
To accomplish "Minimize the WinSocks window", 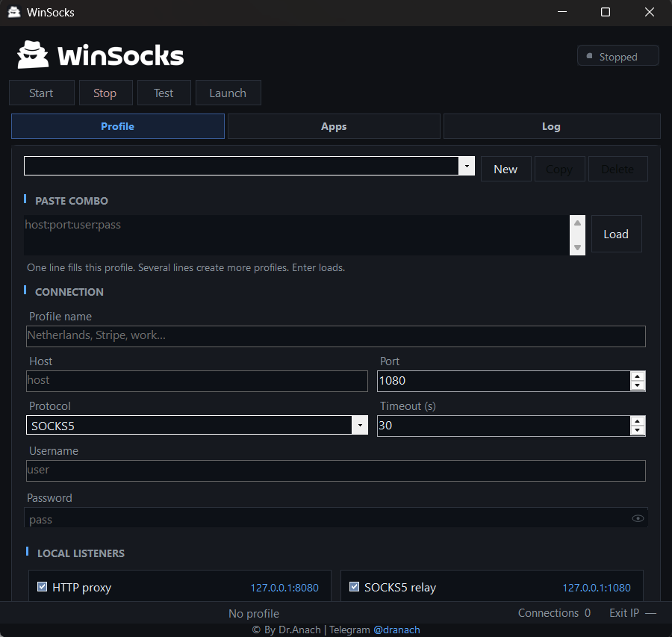I will pyautogui.click(x=562, y=12).
